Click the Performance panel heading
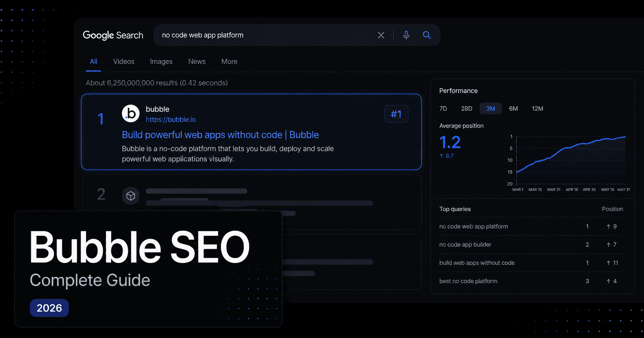 pos(458,91)
